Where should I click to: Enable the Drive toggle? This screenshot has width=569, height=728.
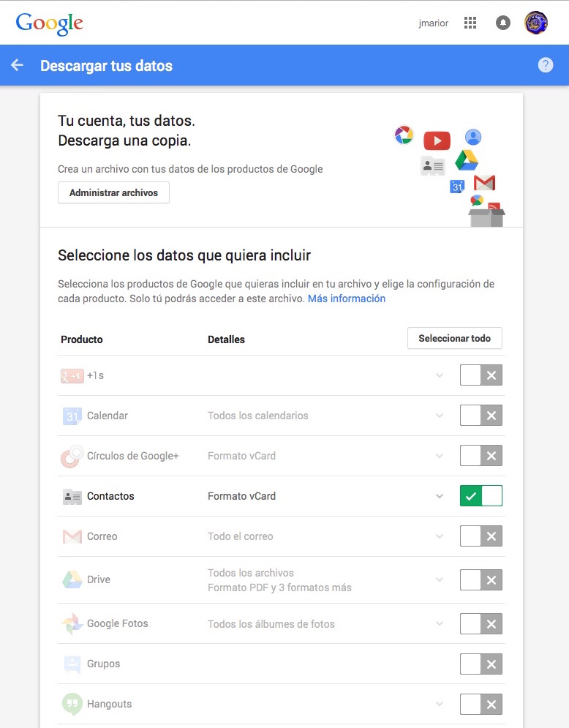pyautogui.click(x=481, y=580)
